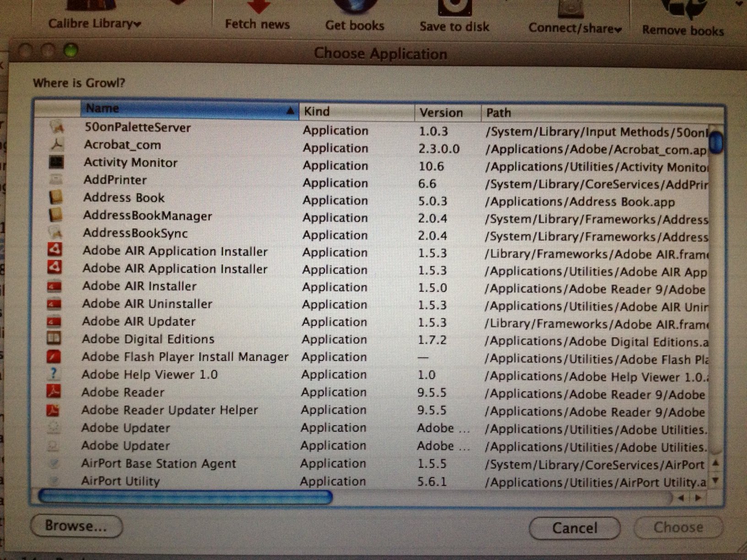Select Adobe AIR Uninstaller in the list
747x560 pixels.
click(x=147, y=304)
